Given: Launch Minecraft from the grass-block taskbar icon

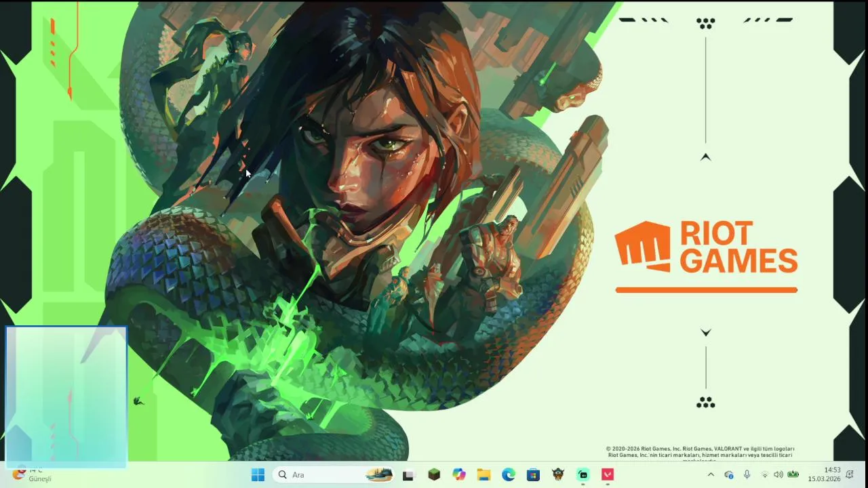Looking at the screenshot, I should pyautogui.click(x=434, y=475).
